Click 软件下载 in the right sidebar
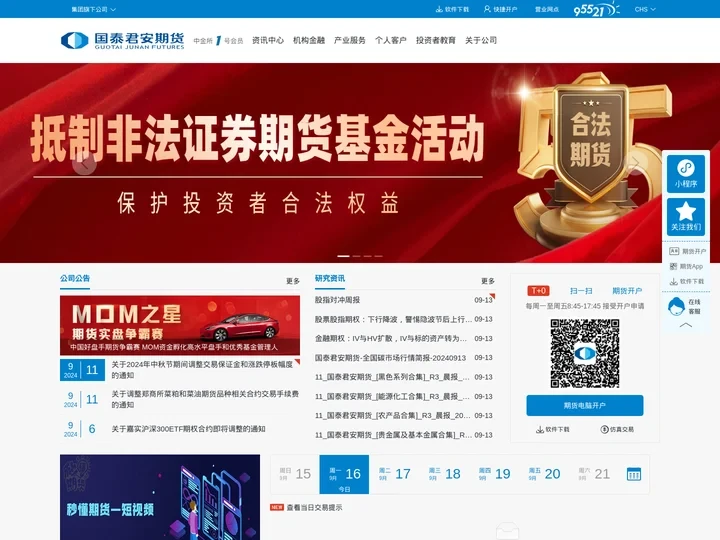Screen dimensions: 720x540 [x=686, y=281]
